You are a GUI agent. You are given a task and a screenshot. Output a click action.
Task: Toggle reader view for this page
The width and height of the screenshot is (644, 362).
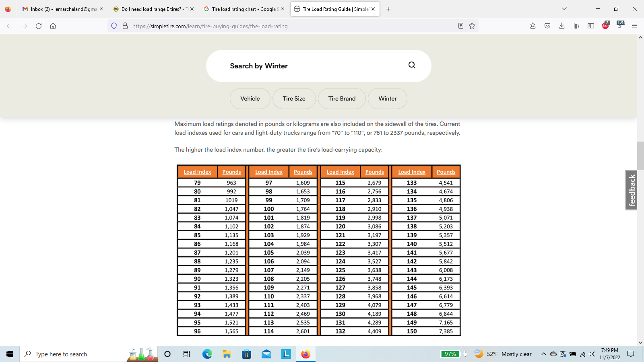point(461,26)
